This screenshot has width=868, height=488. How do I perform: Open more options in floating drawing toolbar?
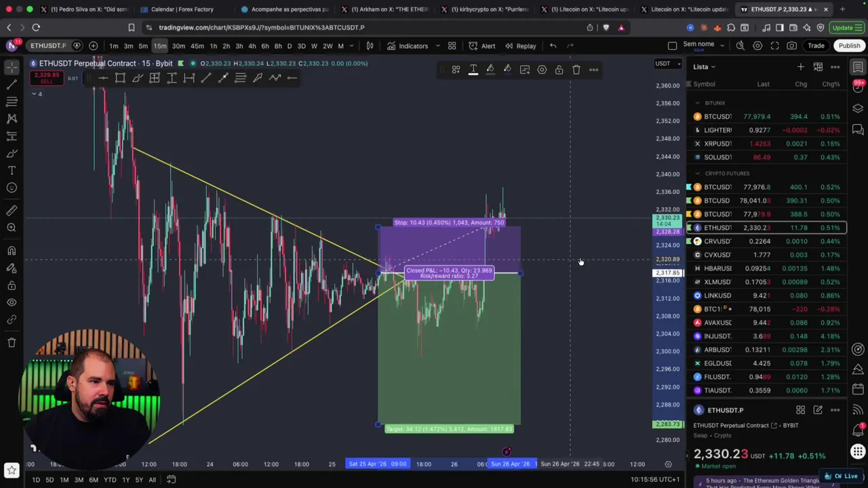593,69
